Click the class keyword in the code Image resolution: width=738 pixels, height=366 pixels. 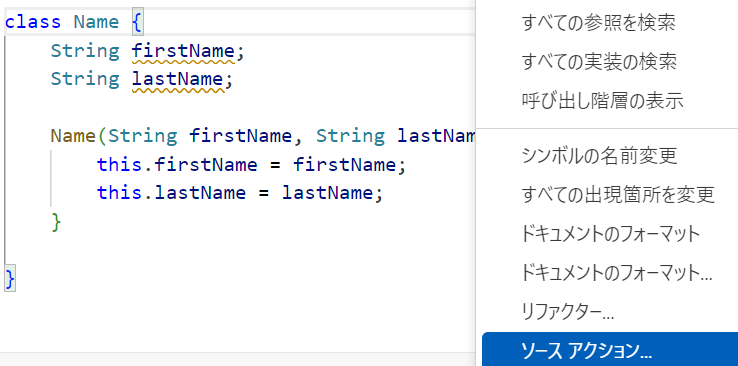(33, 22)
